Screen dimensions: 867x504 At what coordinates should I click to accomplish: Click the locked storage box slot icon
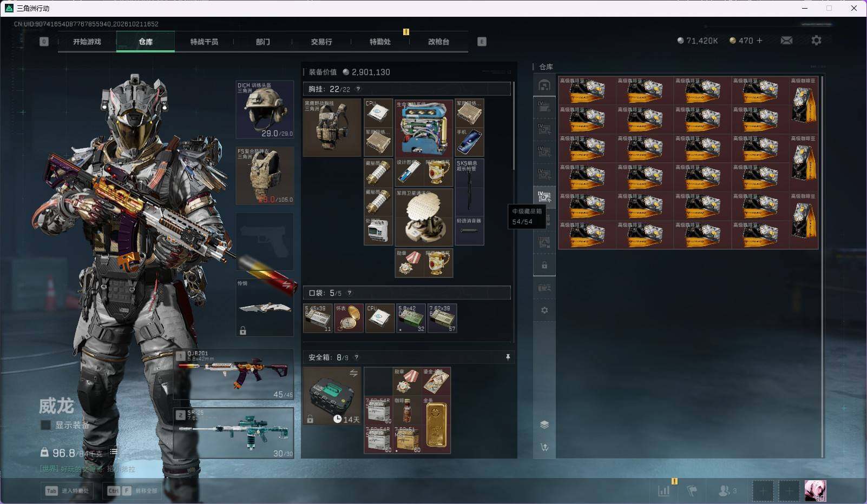[544, 266]
